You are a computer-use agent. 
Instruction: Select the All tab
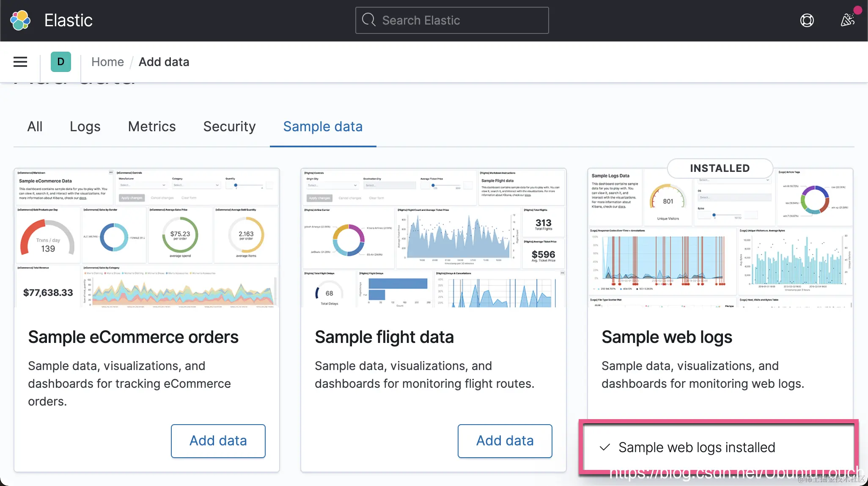(35, 127)
